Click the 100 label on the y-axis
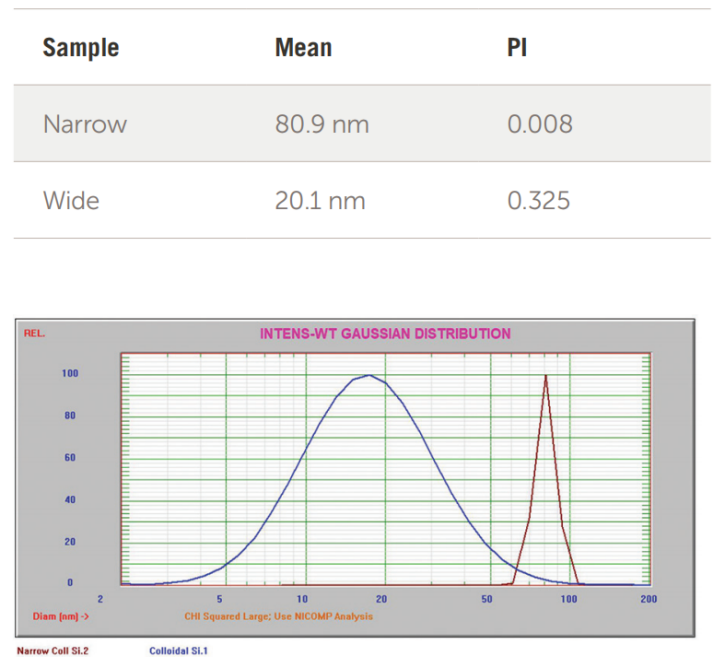This screenshot has width=725, height=668. pyautogui.click(x=69, y=373)
